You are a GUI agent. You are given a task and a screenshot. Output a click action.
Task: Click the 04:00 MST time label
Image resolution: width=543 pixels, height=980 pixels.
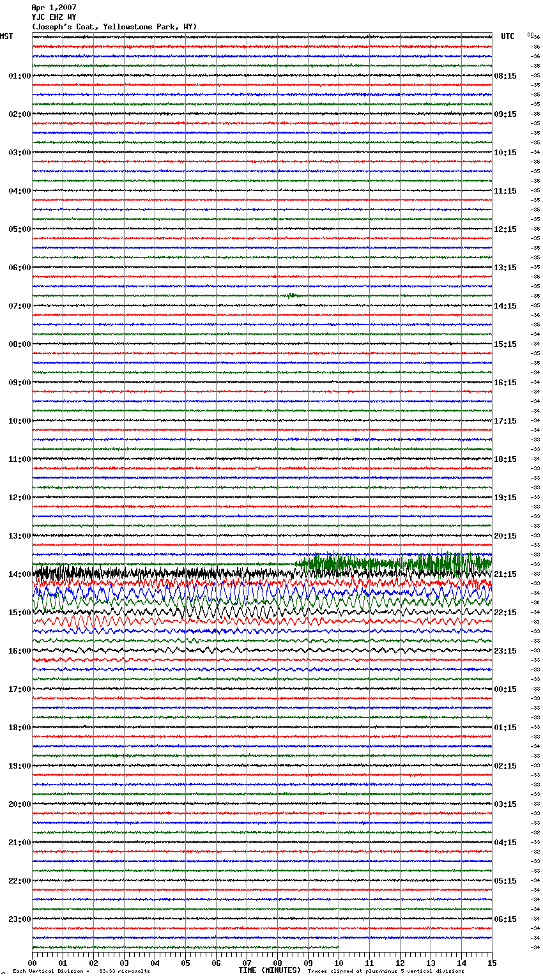click(x=20, y=191)
